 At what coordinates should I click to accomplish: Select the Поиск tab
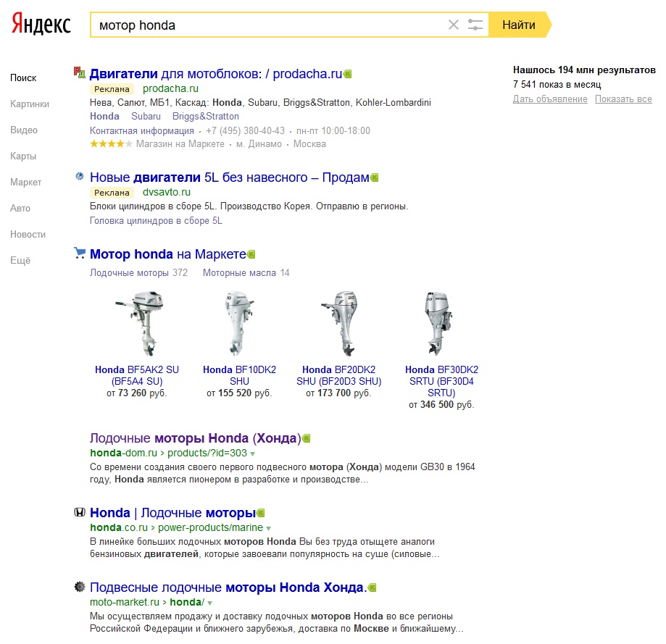(x=23, y=78)
